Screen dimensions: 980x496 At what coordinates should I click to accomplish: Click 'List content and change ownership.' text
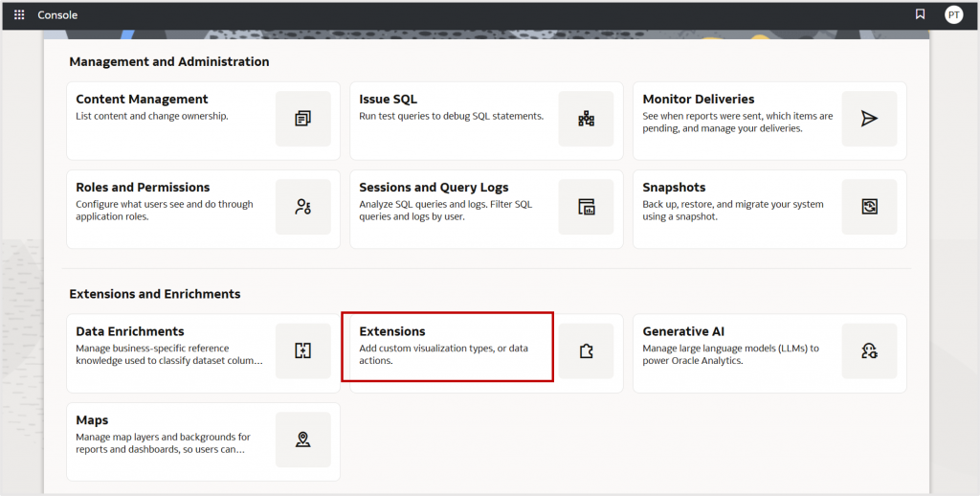[152, 116]
